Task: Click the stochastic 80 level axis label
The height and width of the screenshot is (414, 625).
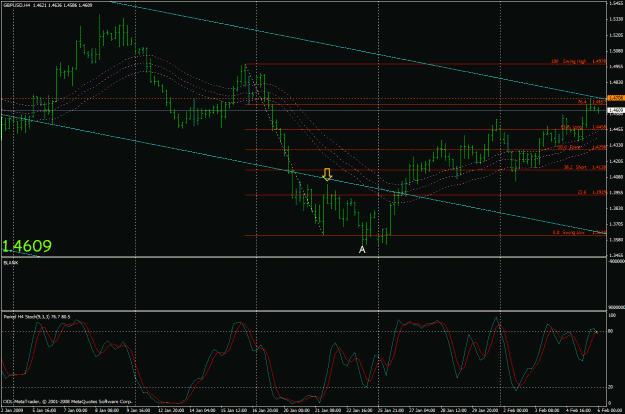Action: [x=611, y=331]
